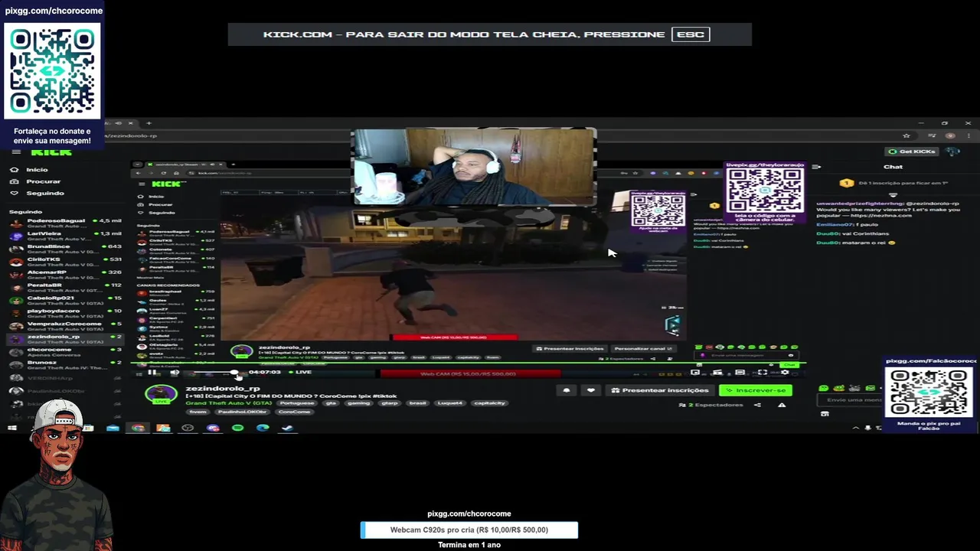Open LariVieira channel in sidebar

[65, 236]
